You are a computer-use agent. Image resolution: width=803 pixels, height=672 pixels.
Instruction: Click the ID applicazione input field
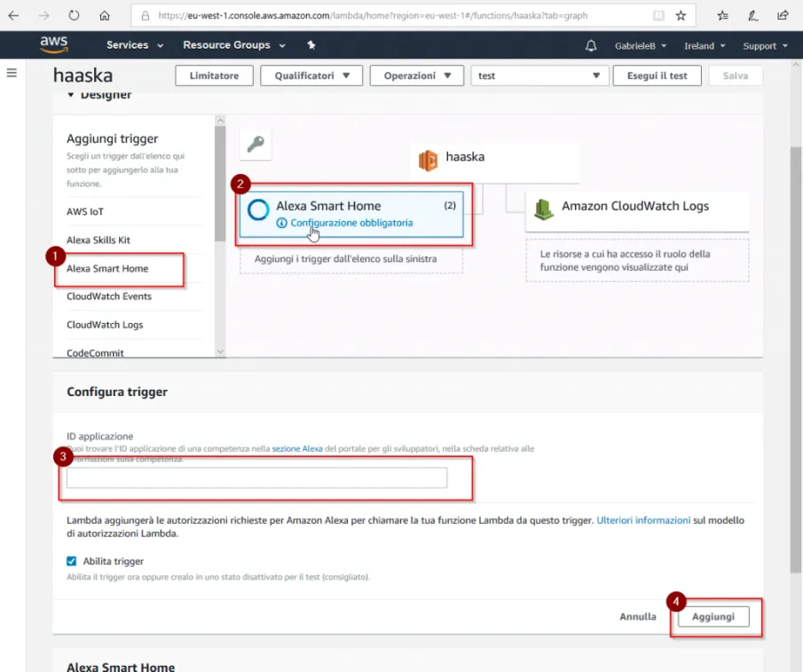(256, 478)
